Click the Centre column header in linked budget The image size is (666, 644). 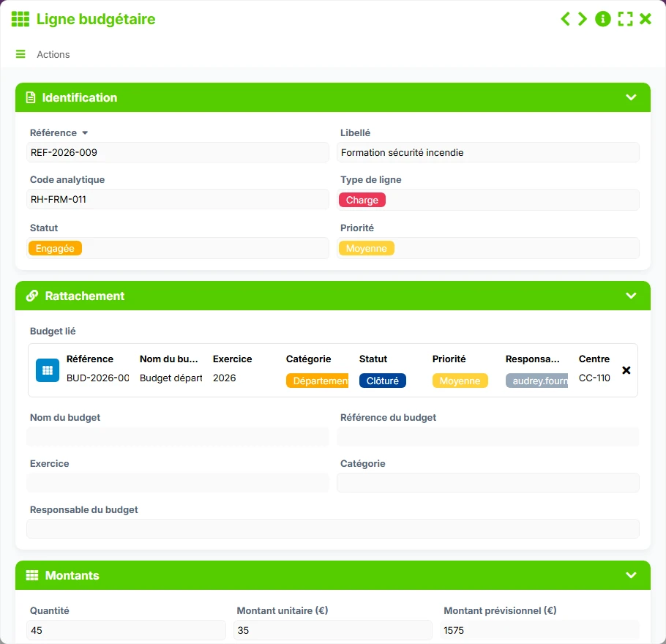594,359
